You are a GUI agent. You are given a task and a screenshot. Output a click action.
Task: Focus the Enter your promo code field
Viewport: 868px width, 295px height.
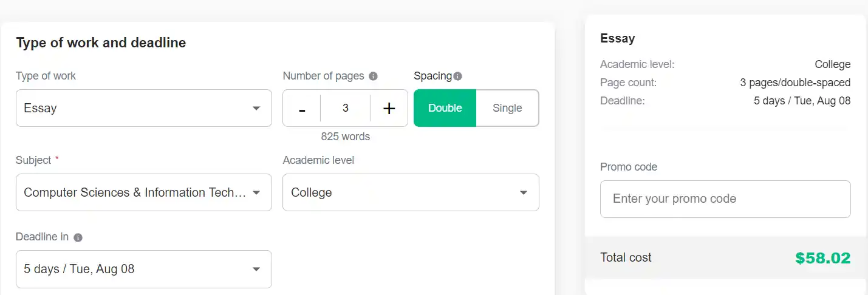[x=725, y=198]
